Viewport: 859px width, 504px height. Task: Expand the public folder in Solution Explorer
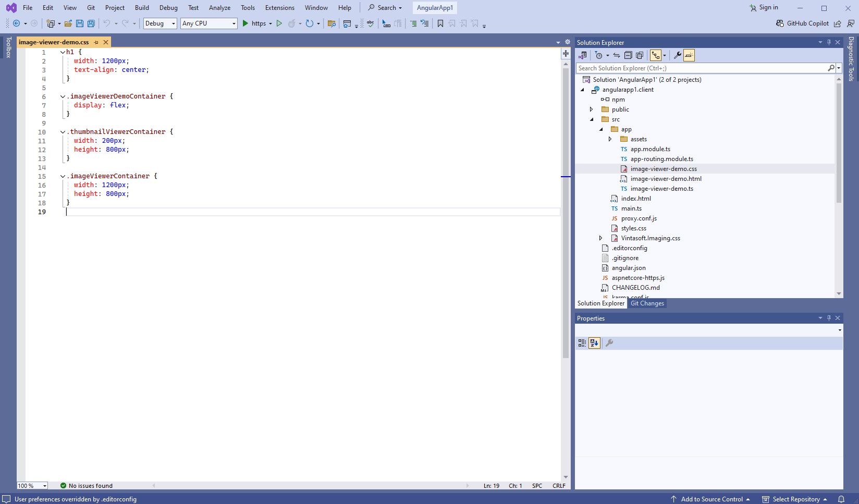pyautogui.click(x=591, y=109)
